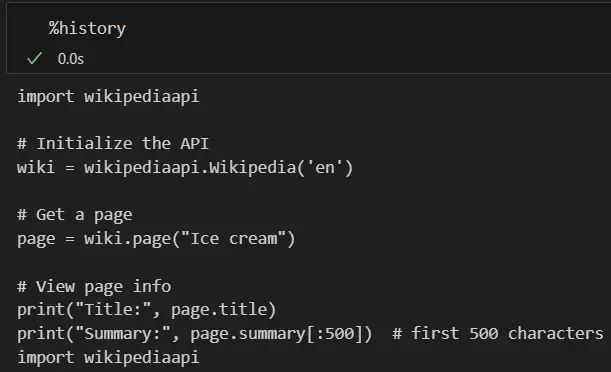611x372 pixels.
Task: Click the last 'import wikipediaapi' line
Action: click(108, 358)
